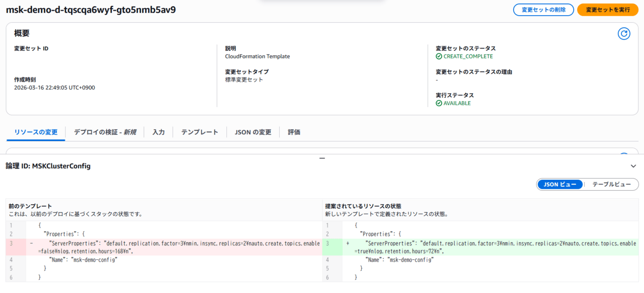Switch to JSON ビュー
Screen dimensions: 644x293
[x=560, y=185]
